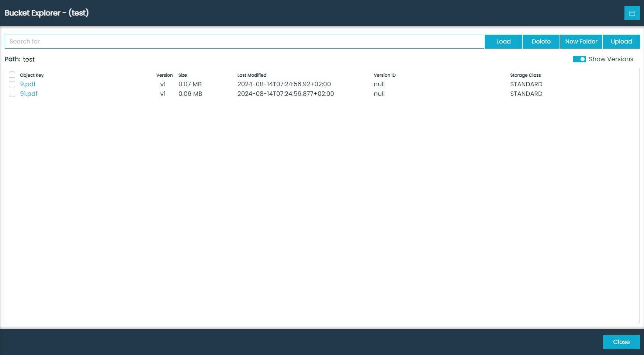644x355 pixels.
Task: Select the test path label
Action: coord(29,59)
